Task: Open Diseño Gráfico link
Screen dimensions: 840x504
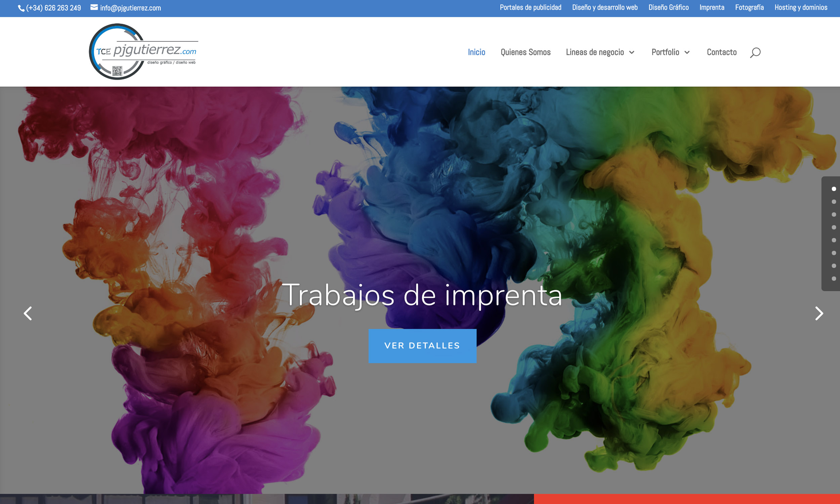Action: pos(668,7)
